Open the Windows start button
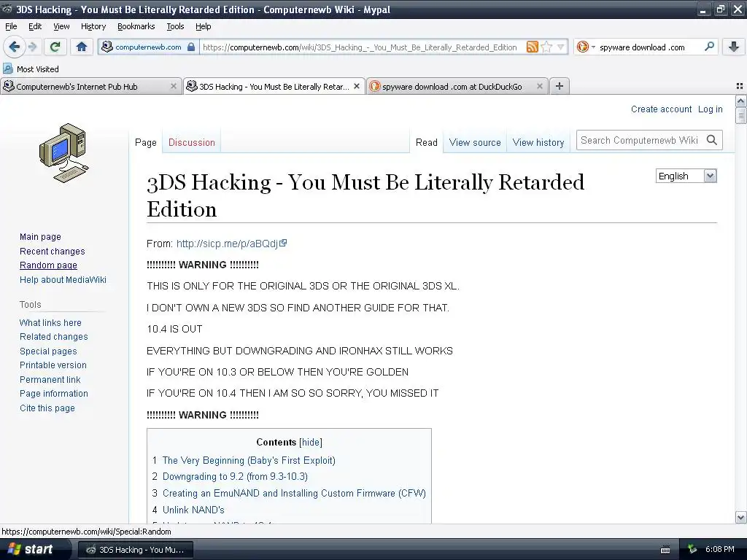 34,549
